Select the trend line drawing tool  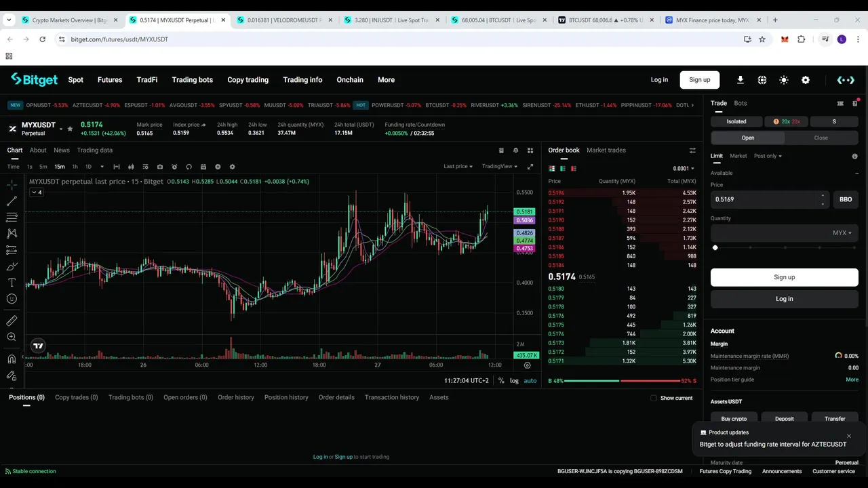pos(12,201)
